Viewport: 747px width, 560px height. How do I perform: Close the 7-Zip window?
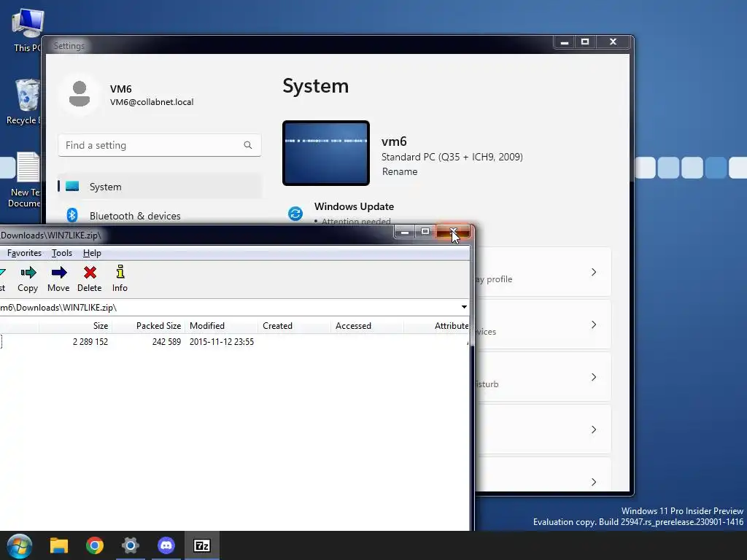pos(453,232)
